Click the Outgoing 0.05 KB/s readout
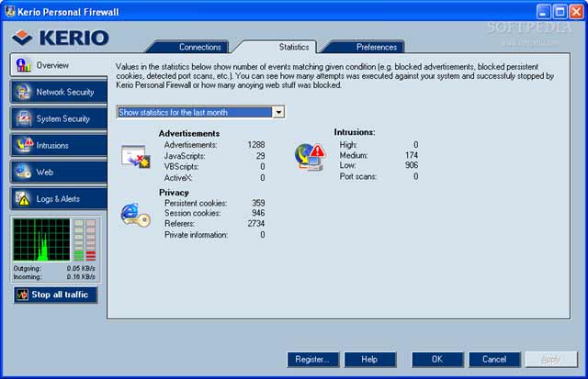The height and width of the screenshot is (379, 588). 54,268
